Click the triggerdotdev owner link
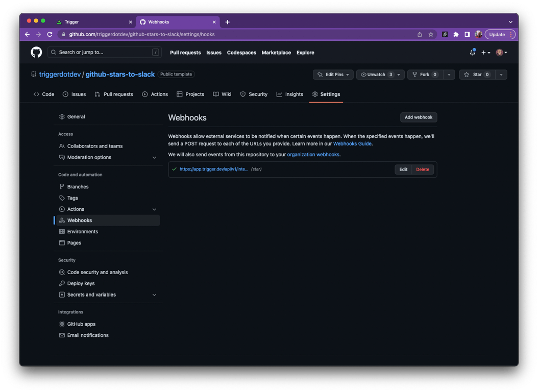Screen dimensions: 538x392 [x=60, y=75]
